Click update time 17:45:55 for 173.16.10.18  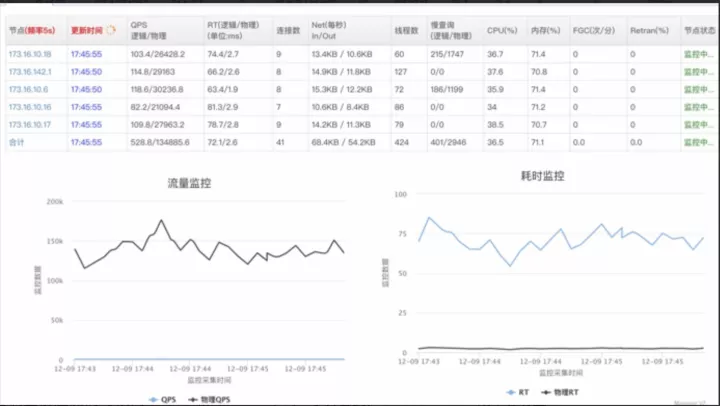pyautogui.click(x=86, y=54)
